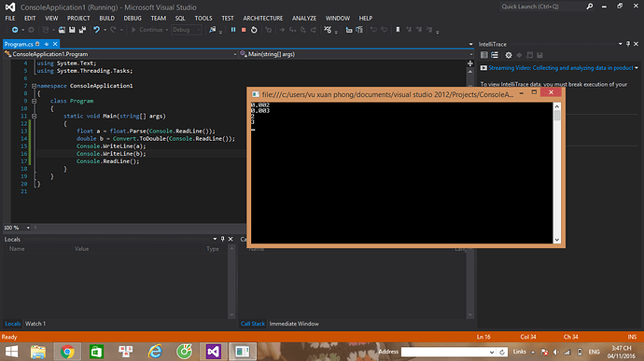Open the TOOLS menu
644x361 pixels.
coord(203,18)
